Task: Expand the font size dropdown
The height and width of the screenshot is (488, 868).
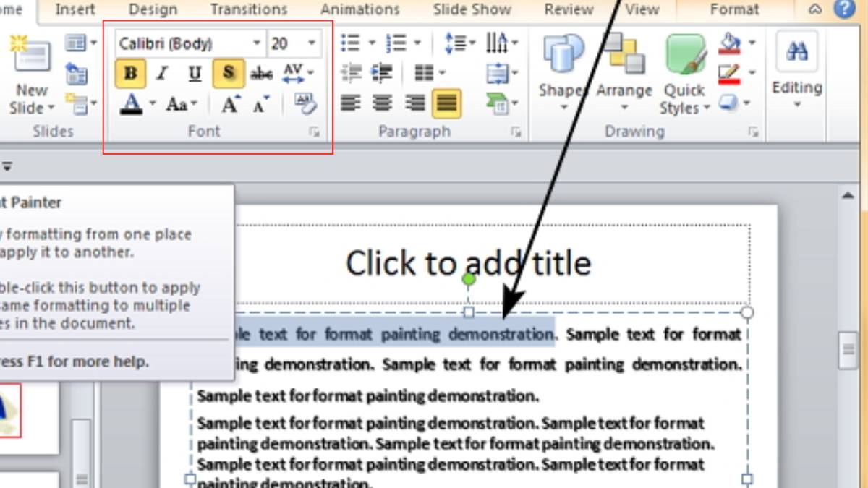Action: coord(311,43)
